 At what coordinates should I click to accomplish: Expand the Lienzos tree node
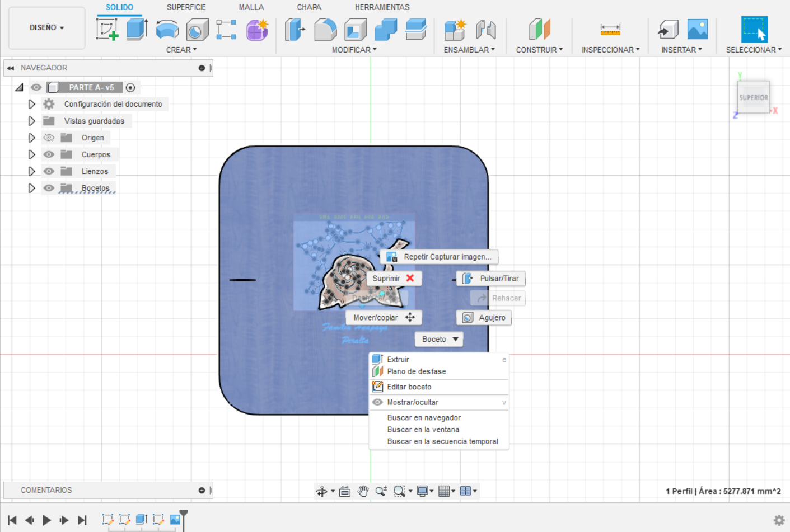(32, 171)
